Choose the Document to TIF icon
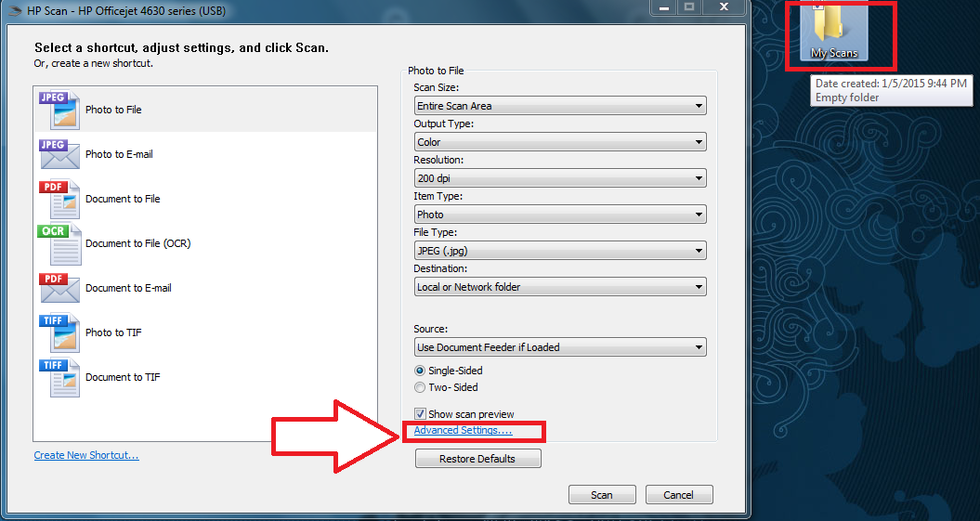 [x=59, y=377]
